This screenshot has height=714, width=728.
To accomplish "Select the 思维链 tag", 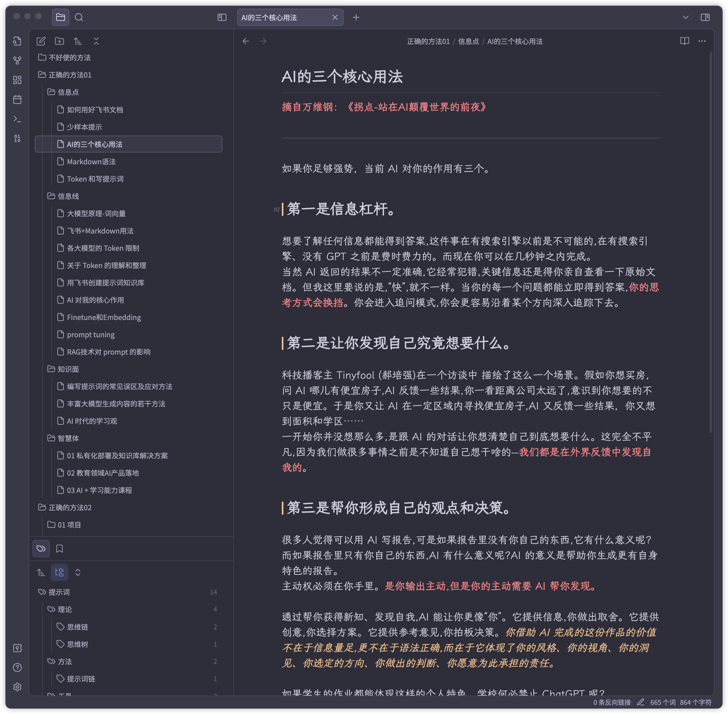I will click(128, 627).
